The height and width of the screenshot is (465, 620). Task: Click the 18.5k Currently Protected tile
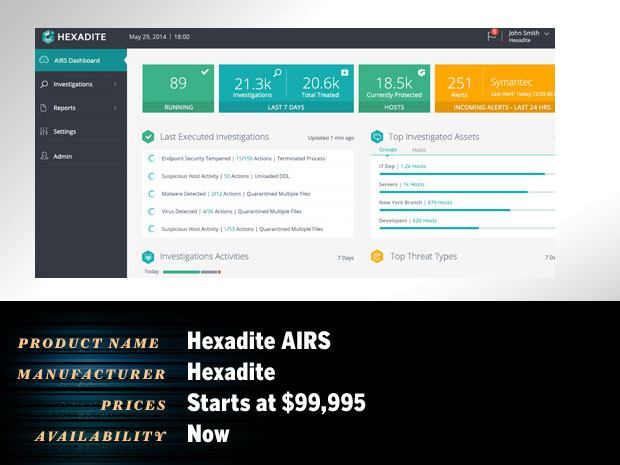[x=394, y=89]
